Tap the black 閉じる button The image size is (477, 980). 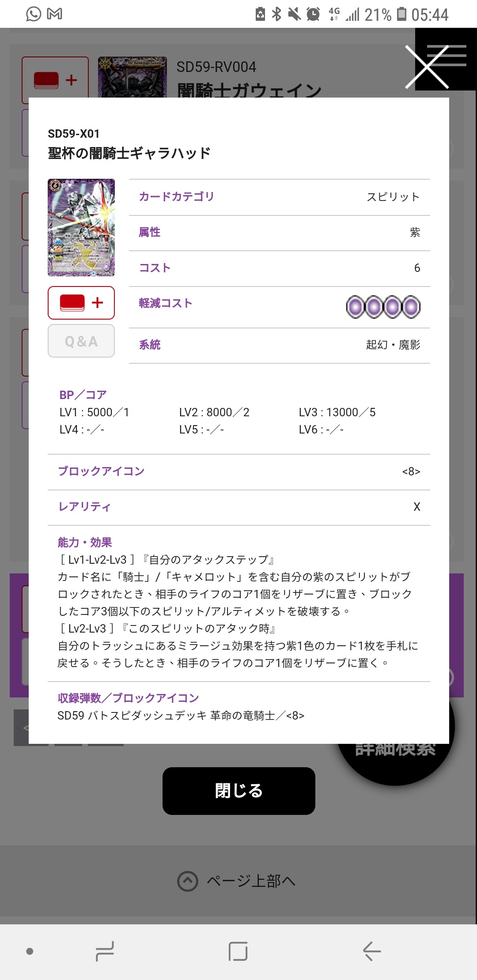(238, 791)
